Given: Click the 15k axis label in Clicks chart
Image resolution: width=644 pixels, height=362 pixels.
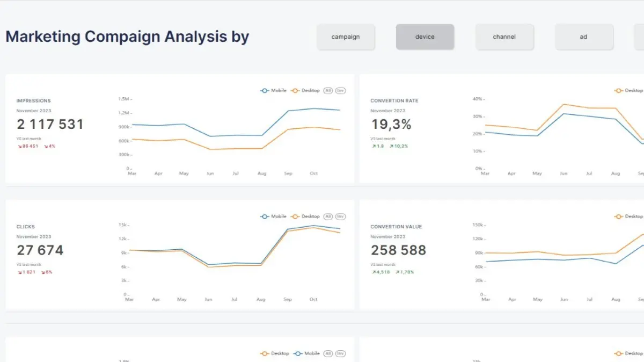Looking at the screenshot, I should [x=123, y=225].
